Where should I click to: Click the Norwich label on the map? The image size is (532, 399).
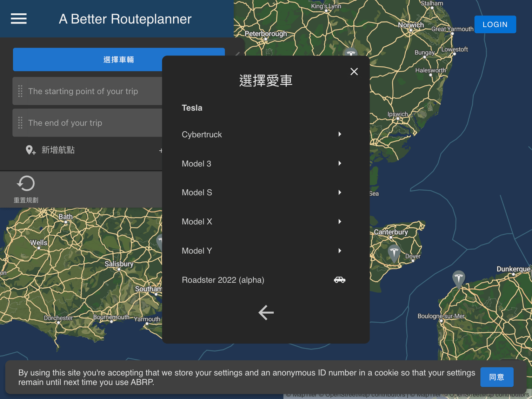coord(411,25)
